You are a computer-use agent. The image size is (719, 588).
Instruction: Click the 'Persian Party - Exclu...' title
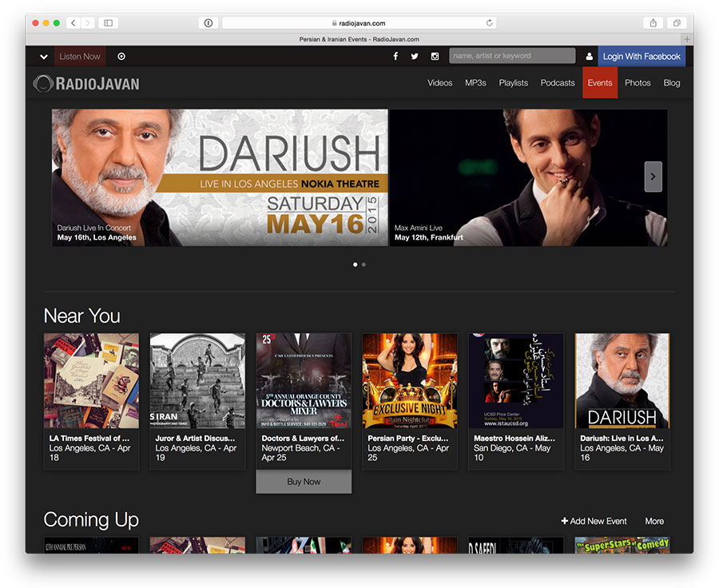click(408, 438)
